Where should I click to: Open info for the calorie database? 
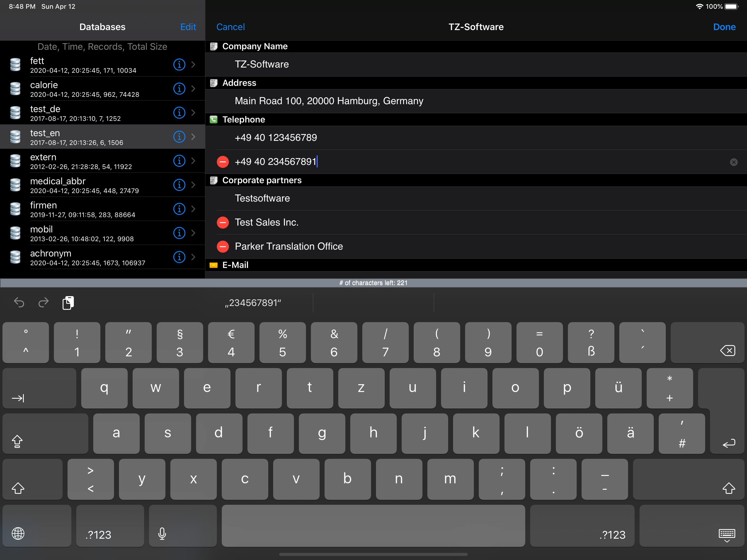(x=179, y=89)
